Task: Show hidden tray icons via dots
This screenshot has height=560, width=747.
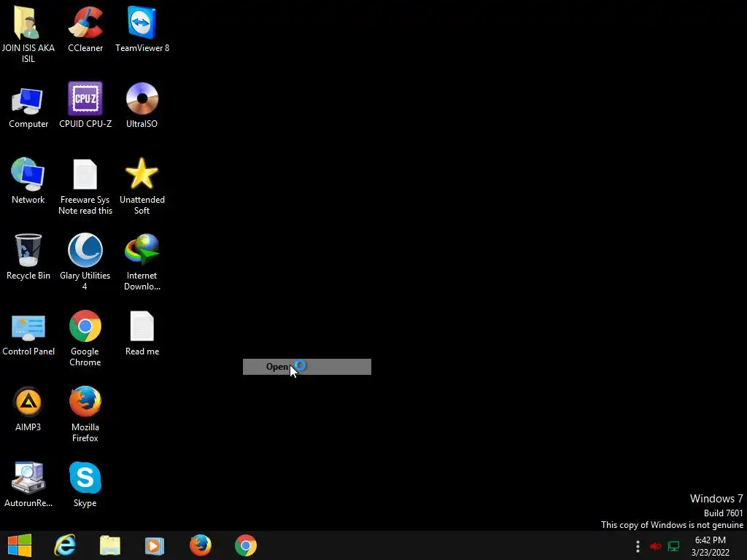Action: (x=638, y=546)
